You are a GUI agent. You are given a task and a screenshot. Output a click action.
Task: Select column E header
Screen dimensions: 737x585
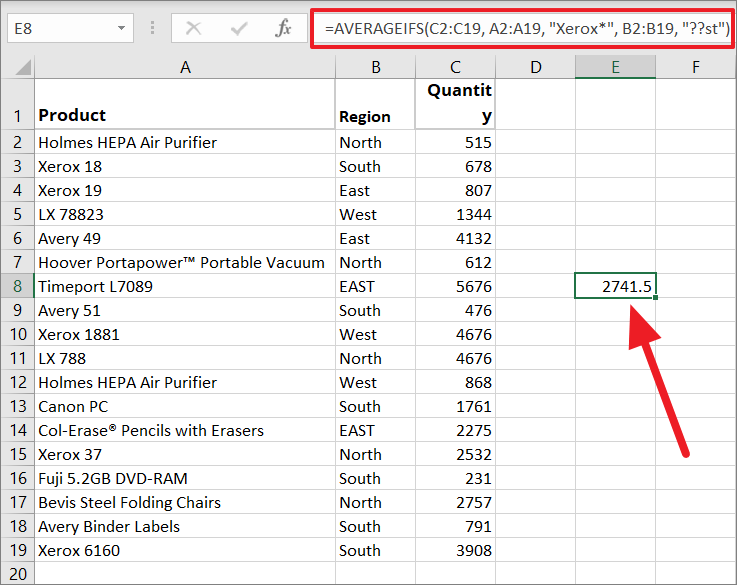(x=615, y=67)
